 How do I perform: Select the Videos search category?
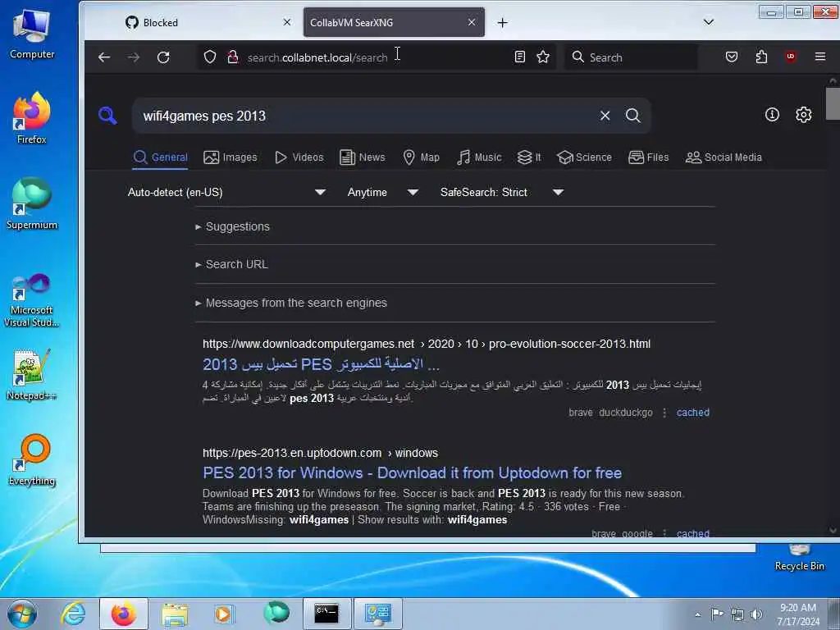tap(299, 157)
